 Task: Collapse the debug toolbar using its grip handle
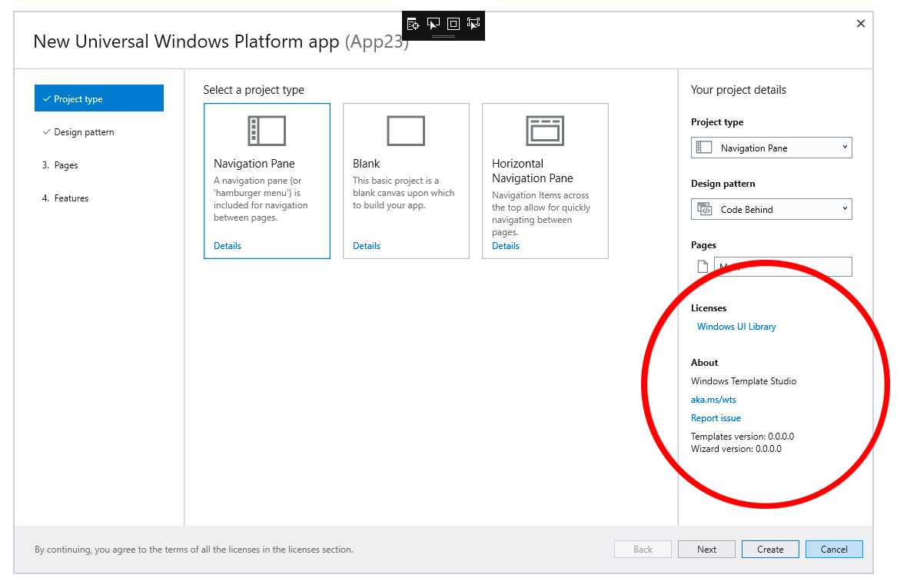(444, 36)
